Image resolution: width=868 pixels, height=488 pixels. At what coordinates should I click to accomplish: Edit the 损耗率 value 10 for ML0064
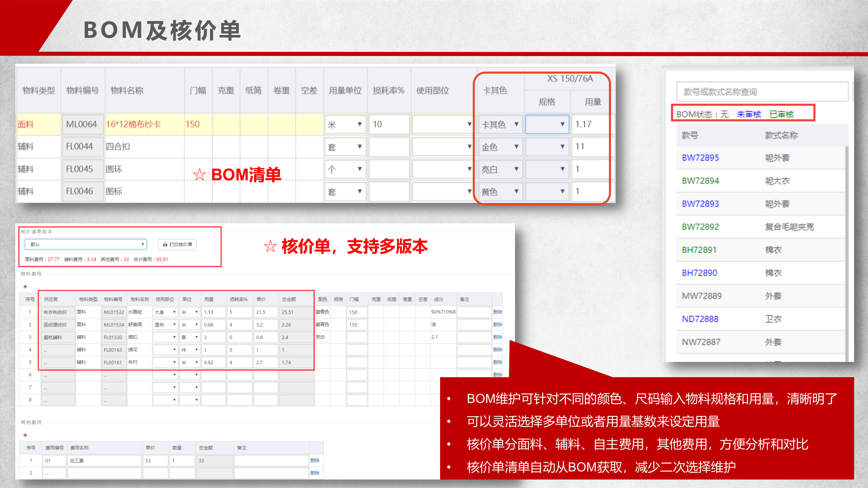point(389,124)
